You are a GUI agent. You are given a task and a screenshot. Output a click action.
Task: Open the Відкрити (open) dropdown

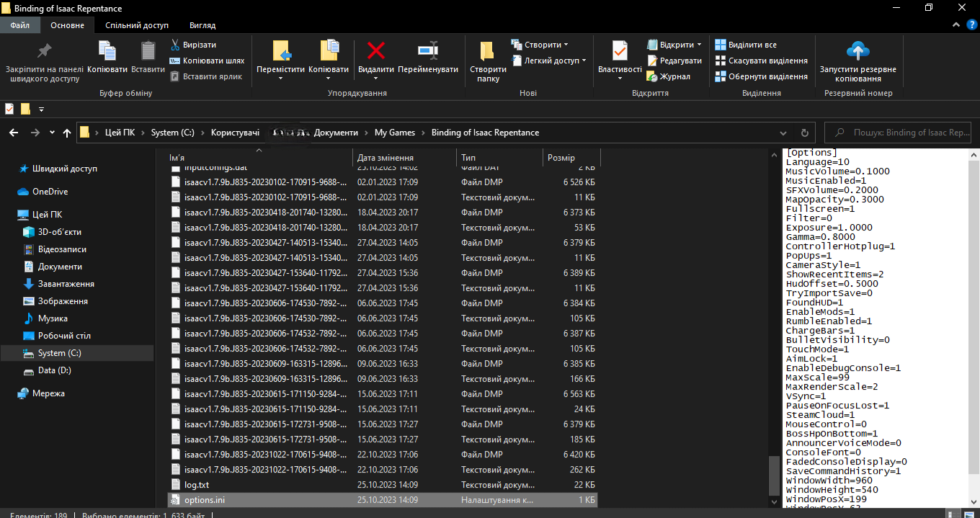[674, 45]
